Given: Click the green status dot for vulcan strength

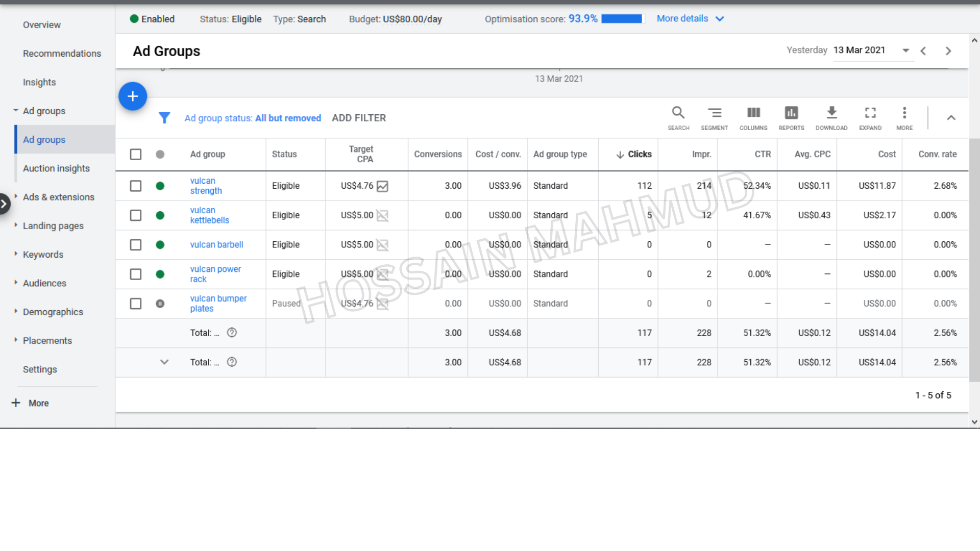Looking at the screenshot, I should click(160, 186).
